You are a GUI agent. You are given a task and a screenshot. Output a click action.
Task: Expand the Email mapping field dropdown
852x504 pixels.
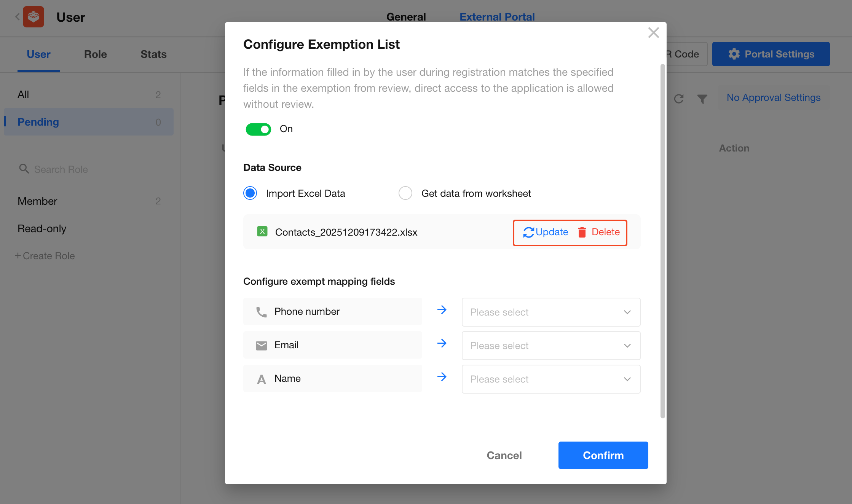tap(550, 346)
